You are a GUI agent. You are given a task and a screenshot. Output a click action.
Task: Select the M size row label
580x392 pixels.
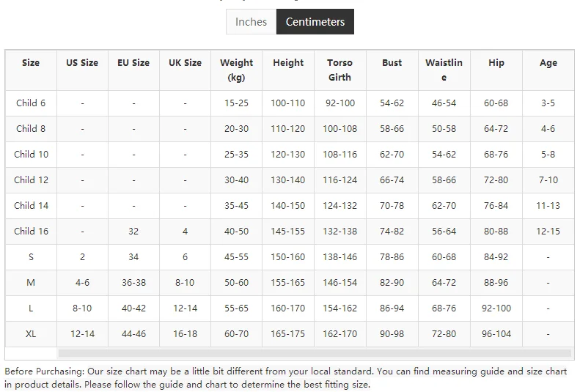tap(31, 283)
